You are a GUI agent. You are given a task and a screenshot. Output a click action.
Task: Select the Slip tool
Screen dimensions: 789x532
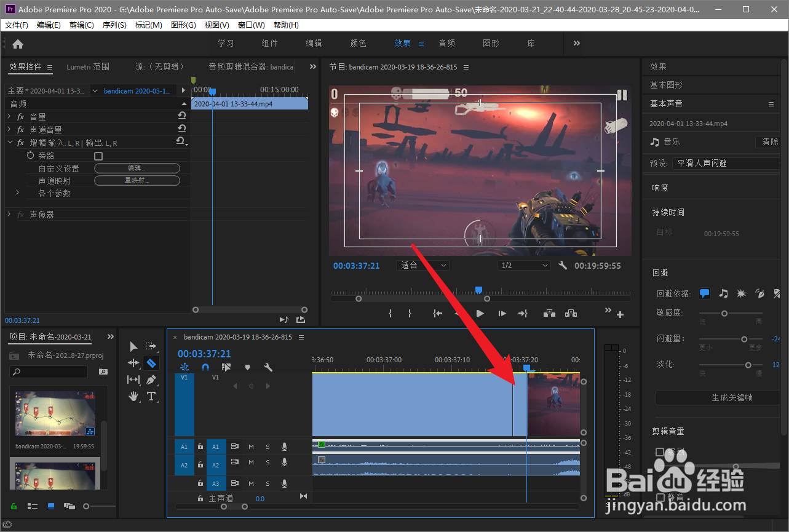click(x=133, y=379)
